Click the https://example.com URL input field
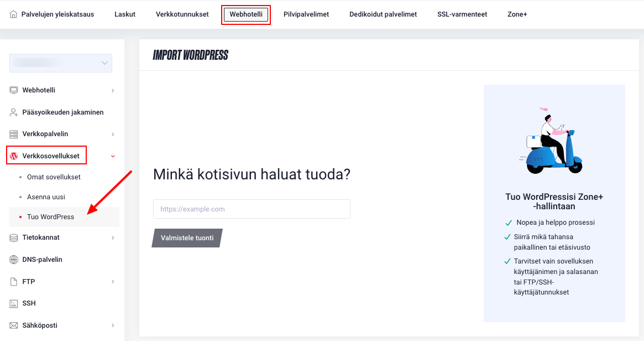 point(252,209)
